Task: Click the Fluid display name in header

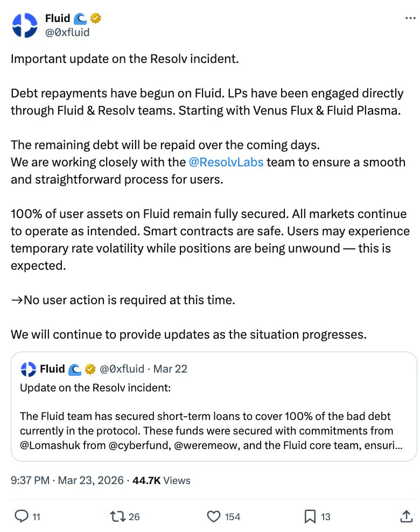Action: [58, 19]
